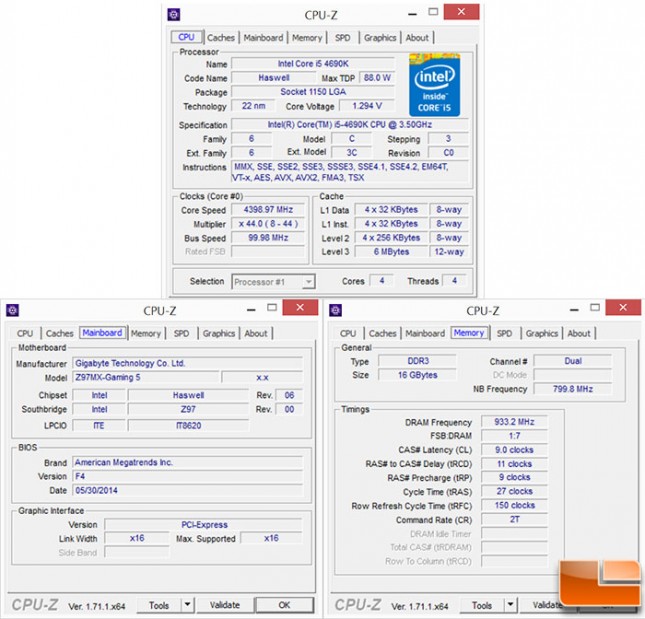645x619 pixels.
Task: Click the Multiplier value x 44.0 ( 8 - 44 )
Action: [x=268, y=224]
